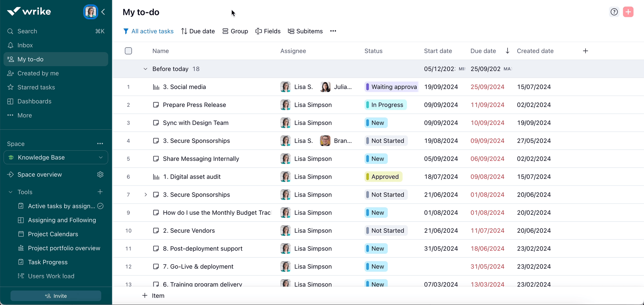Click the red plus create button
Screen dimensions: 644x305
(628, 12)
